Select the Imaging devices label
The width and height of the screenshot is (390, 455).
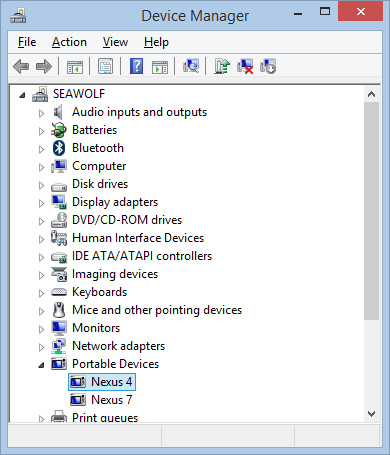(115, 274)
